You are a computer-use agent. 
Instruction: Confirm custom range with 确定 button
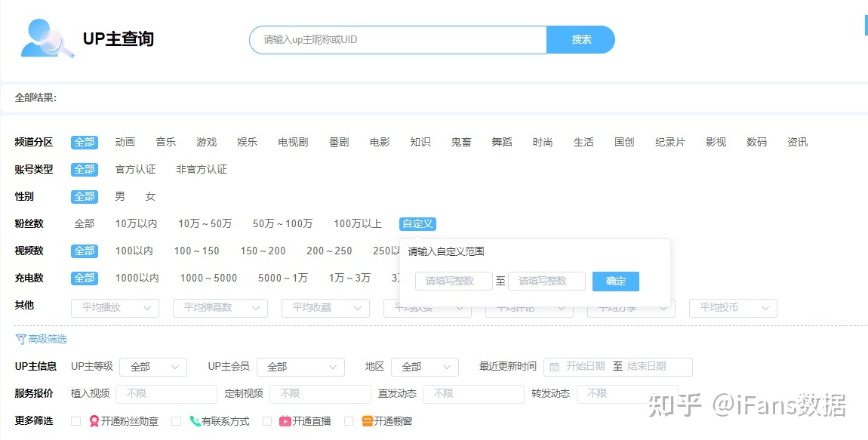click(x=615, y=282)
